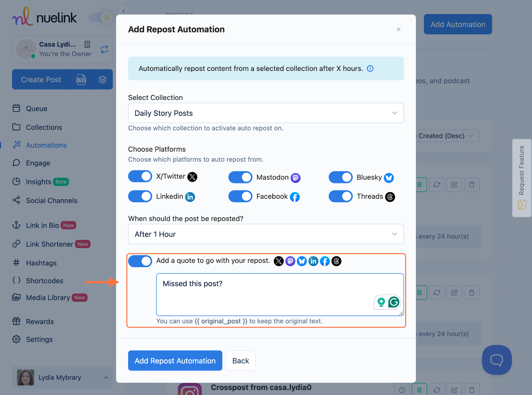Click the Bluesky butterfly icon beside its label
This screenshot has height=395, width=532.
click(389, 178)
